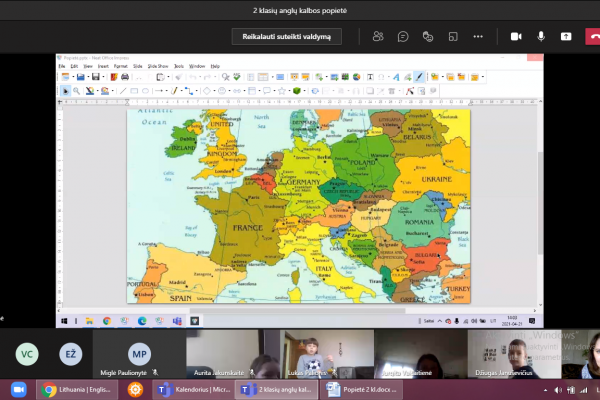Expand the Connectors dropdown arrow
600x400 pixels.
click(196, 91)
